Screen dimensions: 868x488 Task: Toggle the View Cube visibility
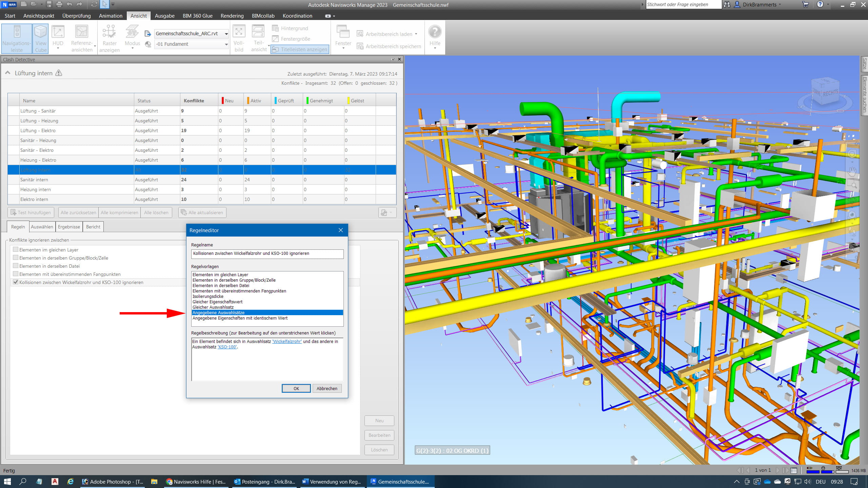[x=40, y=38]
